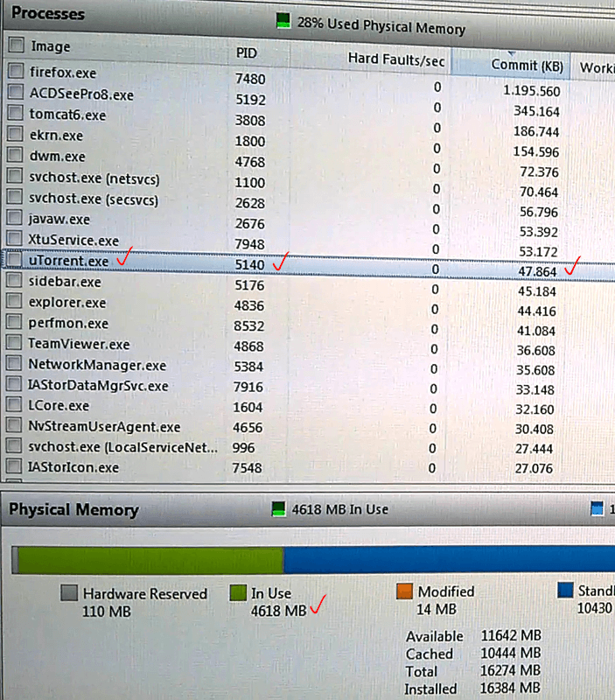Screen dimensions: 615x700
Task: Click the Available 11642 MB value
Action: 511,635
